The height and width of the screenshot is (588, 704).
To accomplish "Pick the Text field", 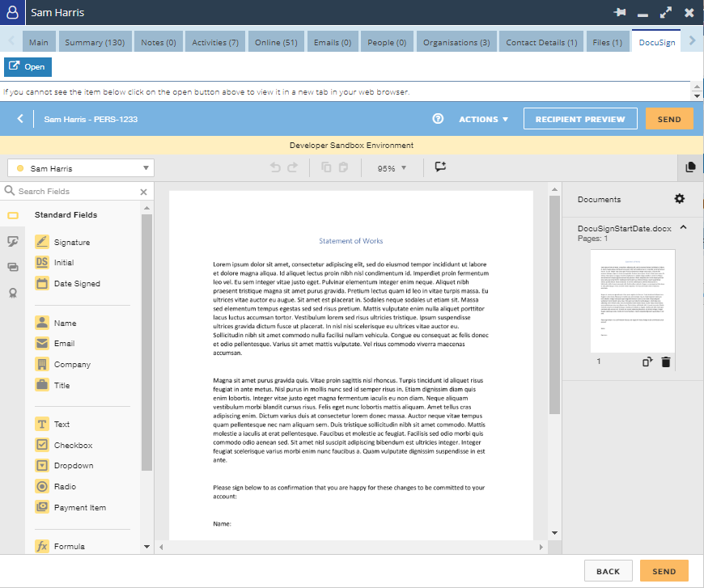I will 52,424.
